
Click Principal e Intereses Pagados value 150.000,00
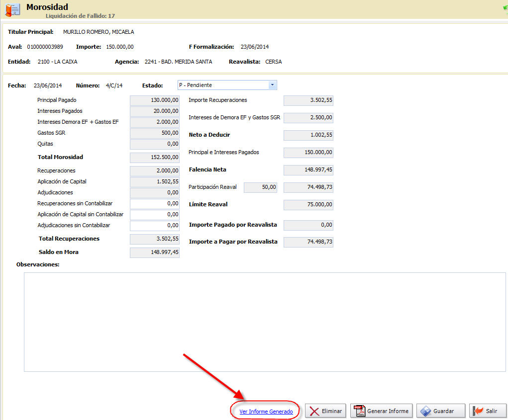tap(308, 153)
